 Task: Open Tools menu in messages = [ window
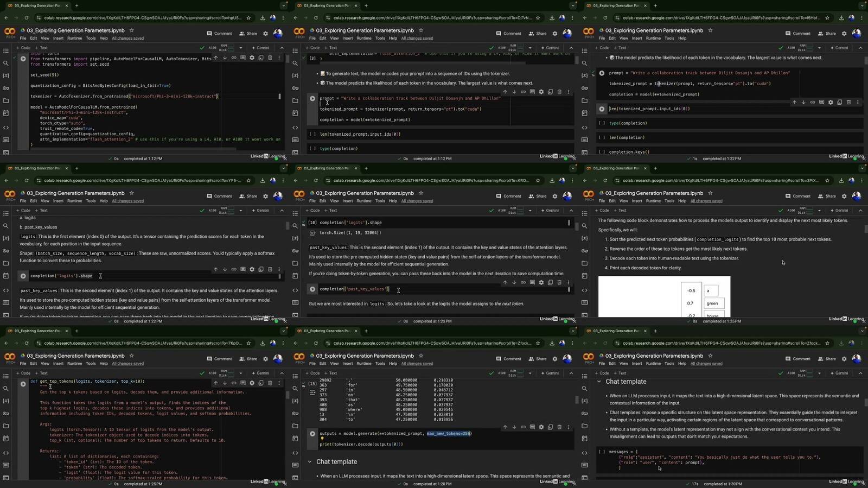pyautogui.click(x=669, y=364)
